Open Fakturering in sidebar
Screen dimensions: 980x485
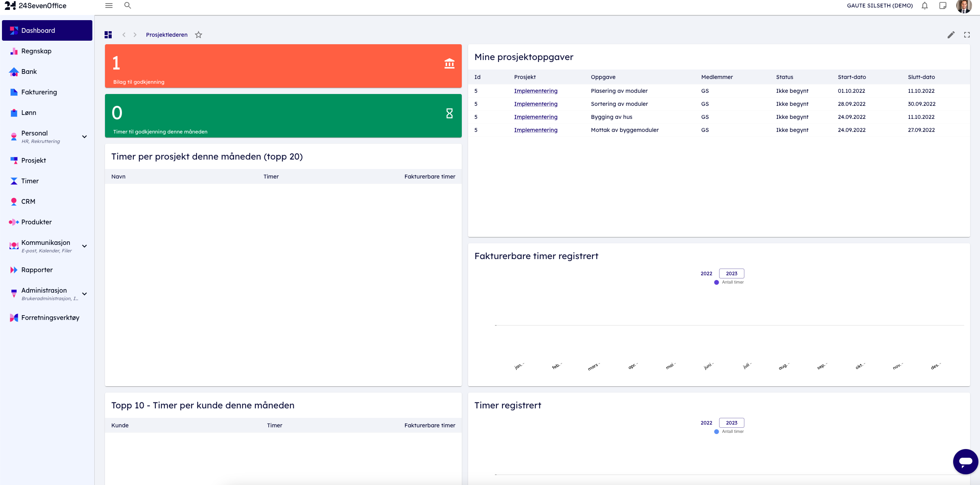click(39, 92)
